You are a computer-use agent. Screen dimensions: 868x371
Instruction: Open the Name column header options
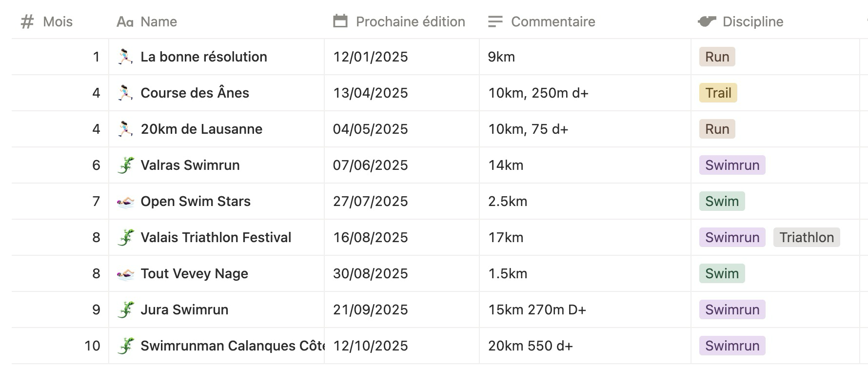point(158,21)
